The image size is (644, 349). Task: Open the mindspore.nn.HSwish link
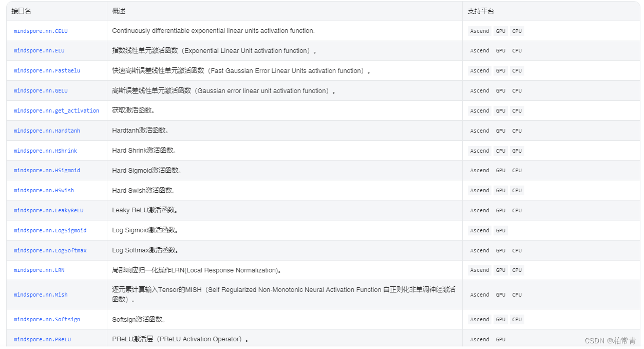tap(44, 191)
